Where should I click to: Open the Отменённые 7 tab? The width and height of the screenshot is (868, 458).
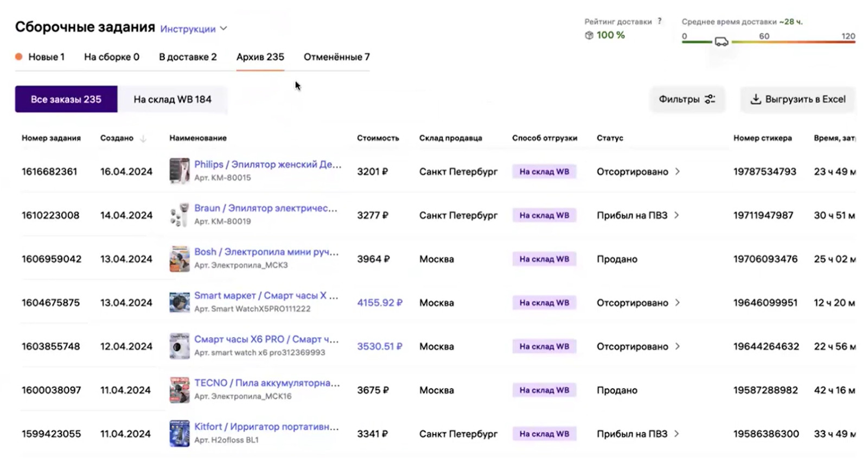coord(336,57)
